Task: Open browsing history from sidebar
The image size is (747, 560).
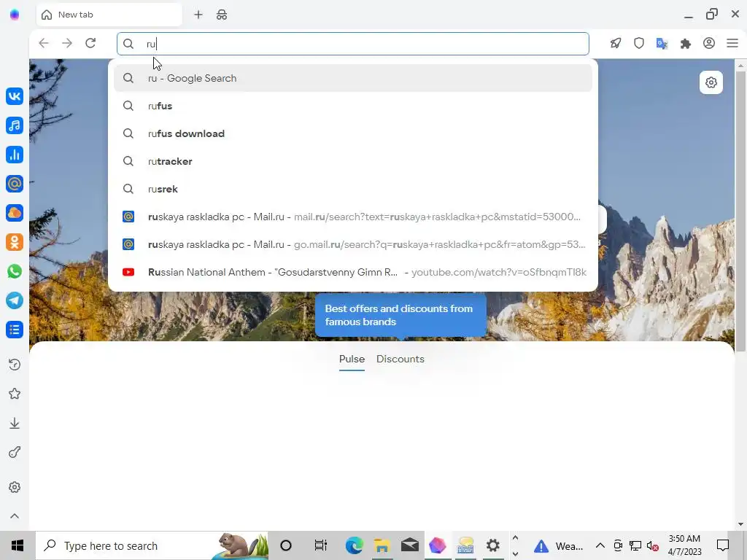Action: 15,365
